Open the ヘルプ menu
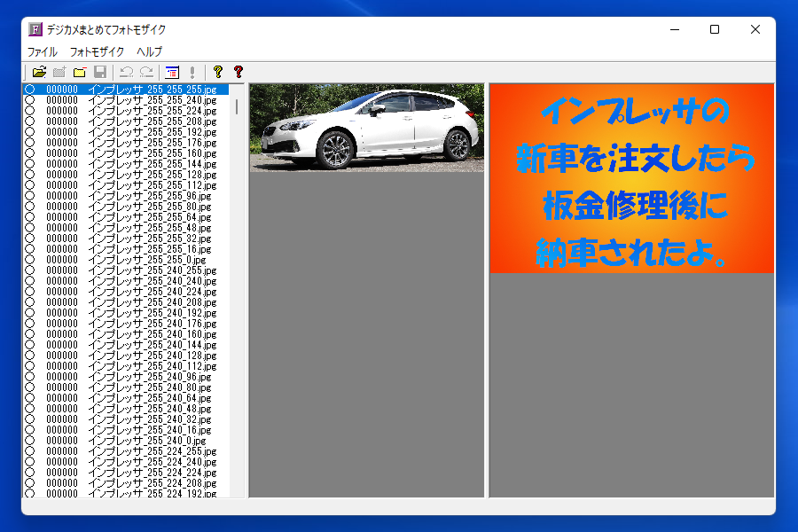The height and width of the screenshot is (532, 798). [x=149, y=52]
